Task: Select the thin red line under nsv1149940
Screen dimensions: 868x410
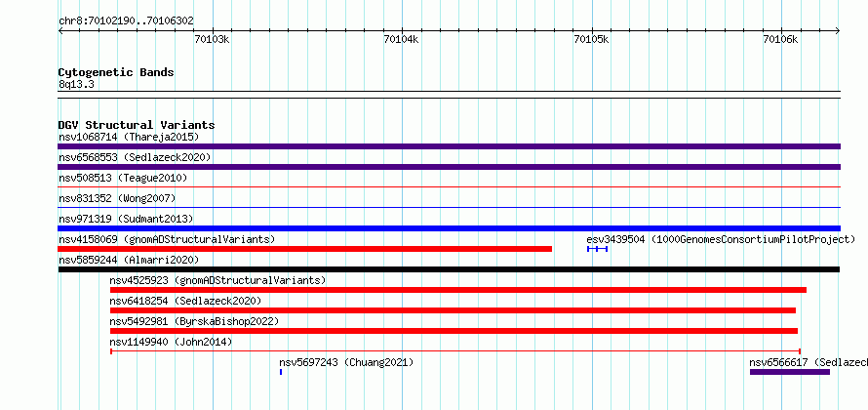Action: click(x=455, y=351)
